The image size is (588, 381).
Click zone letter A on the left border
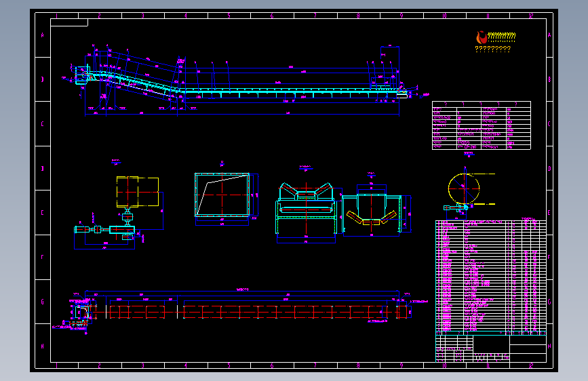point(42,35)
